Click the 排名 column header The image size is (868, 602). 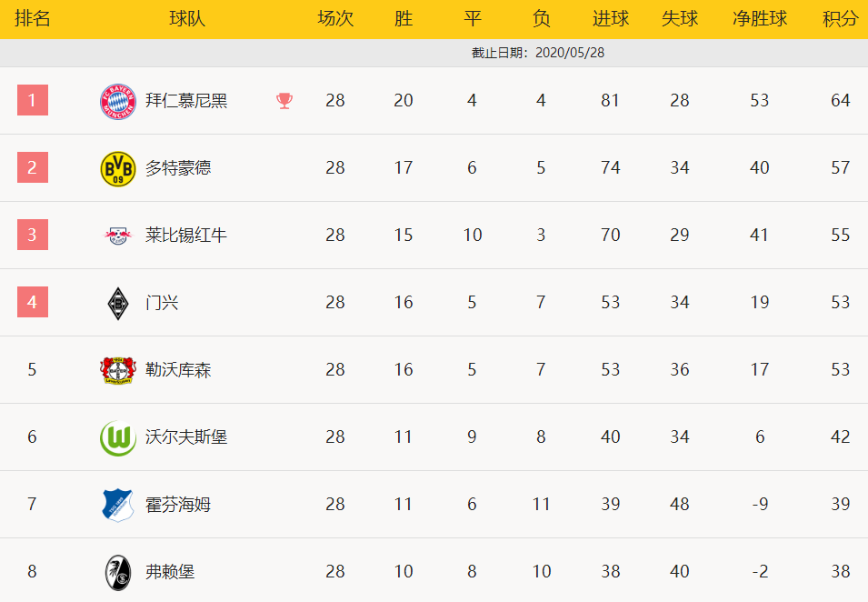click(x=32, y=19)
